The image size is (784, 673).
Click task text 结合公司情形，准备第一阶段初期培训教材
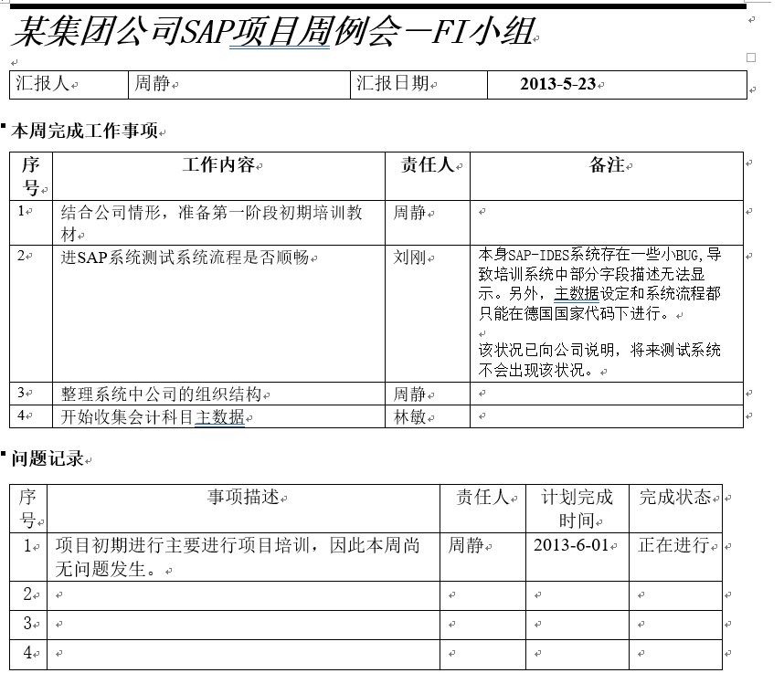click(211, 223)
